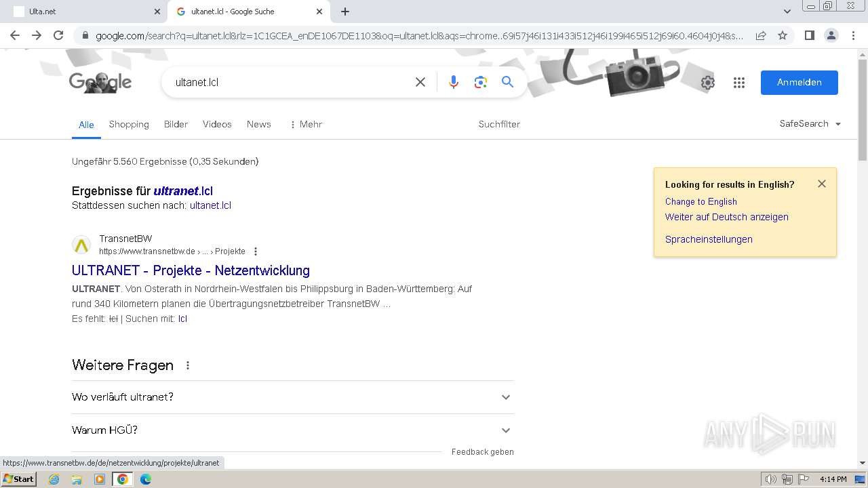The image size is (868, 488).
Task: Start voice search with microphone icon
Action: tap(454, 82)
